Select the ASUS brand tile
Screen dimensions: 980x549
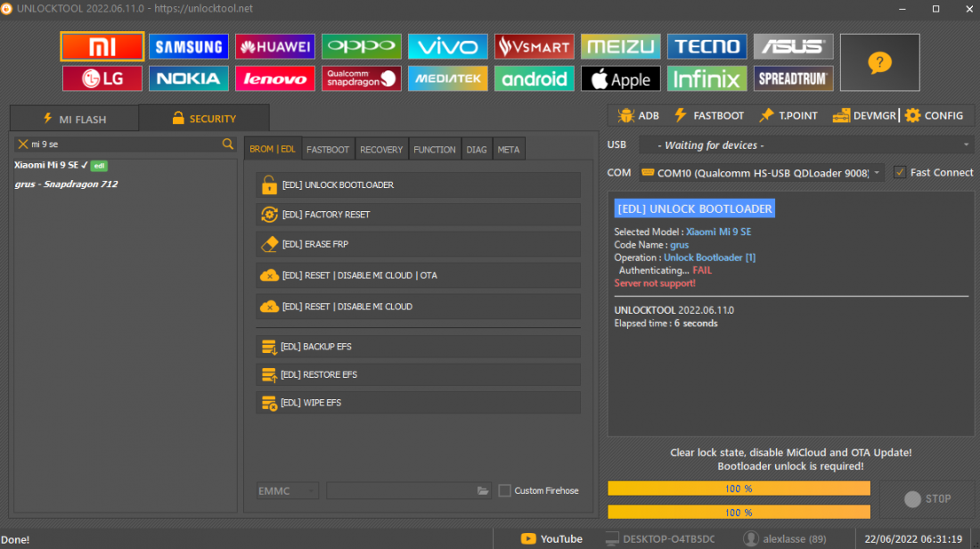click(x=793, y=46)
